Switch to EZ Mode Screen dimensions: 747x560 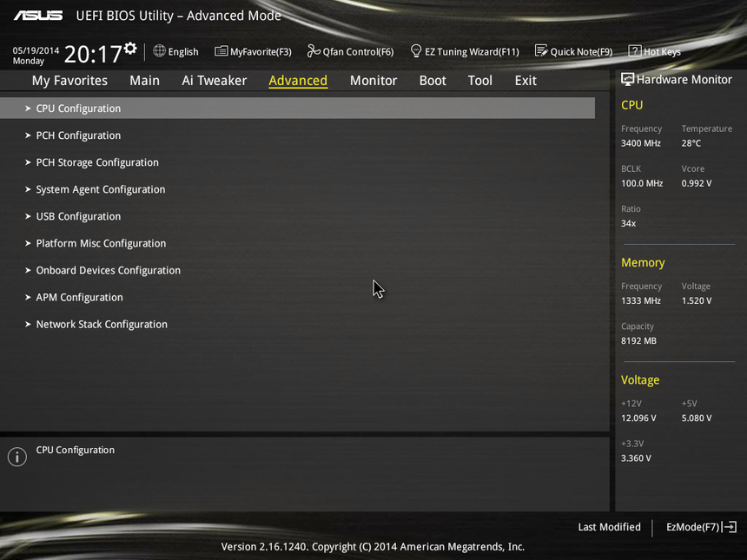pos(700,527)
